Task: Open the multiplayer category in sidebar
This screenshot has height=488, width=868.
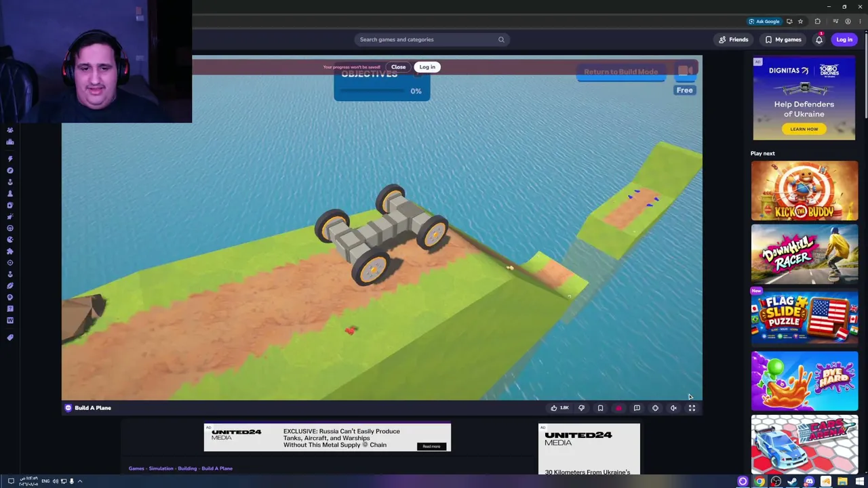Action: [10, 130]
